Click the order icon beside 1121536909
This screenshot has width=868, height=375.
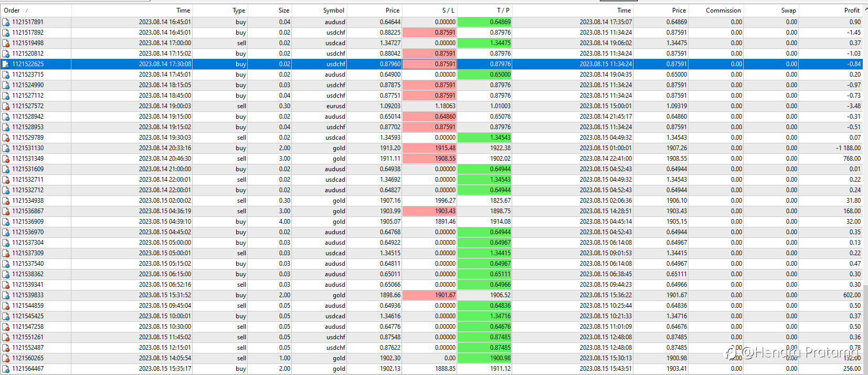(x=6, y=222)
